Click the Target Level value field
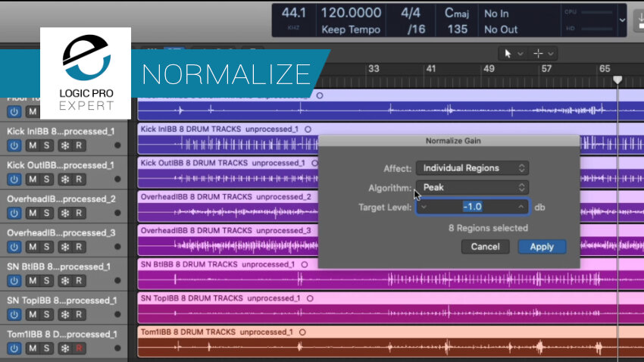644x362 pixels. click(472, 207)
